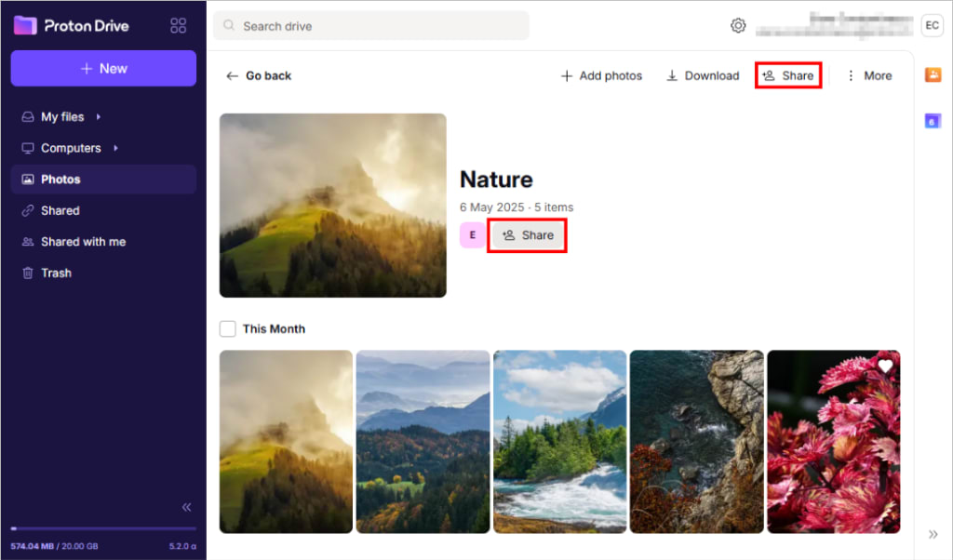Open the Proton app switcher grid
Viewport: 953px width, 560px height.
pyautogui.click(x=178, y=25)
